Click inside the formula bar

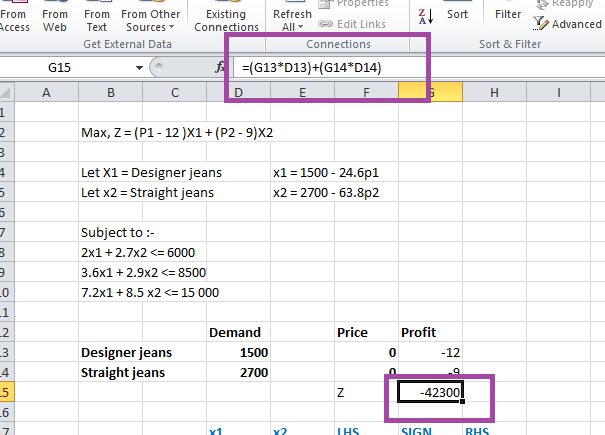click(x=419, y=68)
